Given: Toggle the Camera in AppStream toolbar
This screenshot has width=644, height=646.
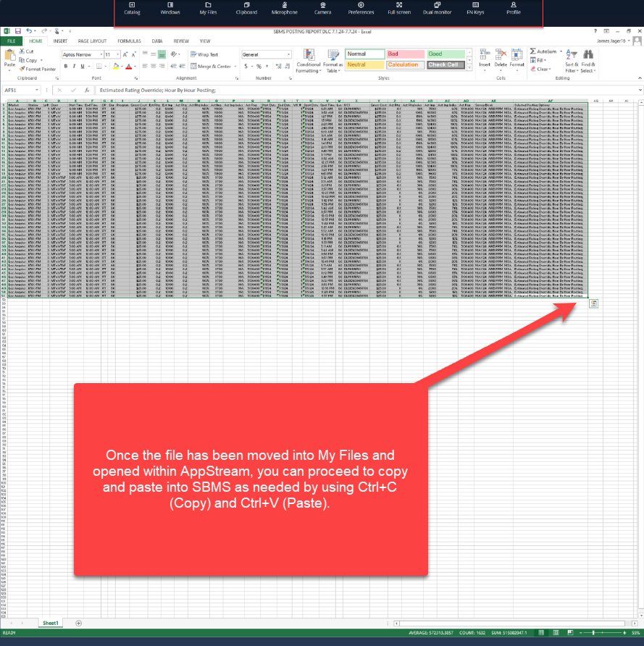Looking at the screenshot, I should pyautogui.click(x=322, y=8).
